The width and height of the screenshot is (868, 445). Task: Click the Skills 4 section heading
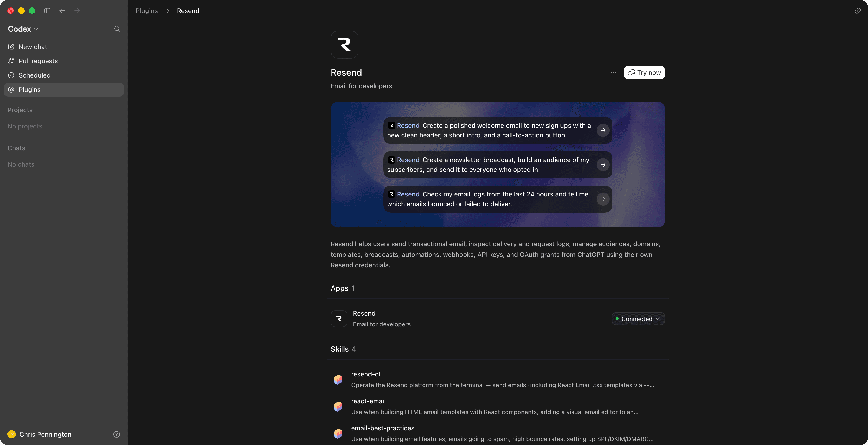(343, 349)
